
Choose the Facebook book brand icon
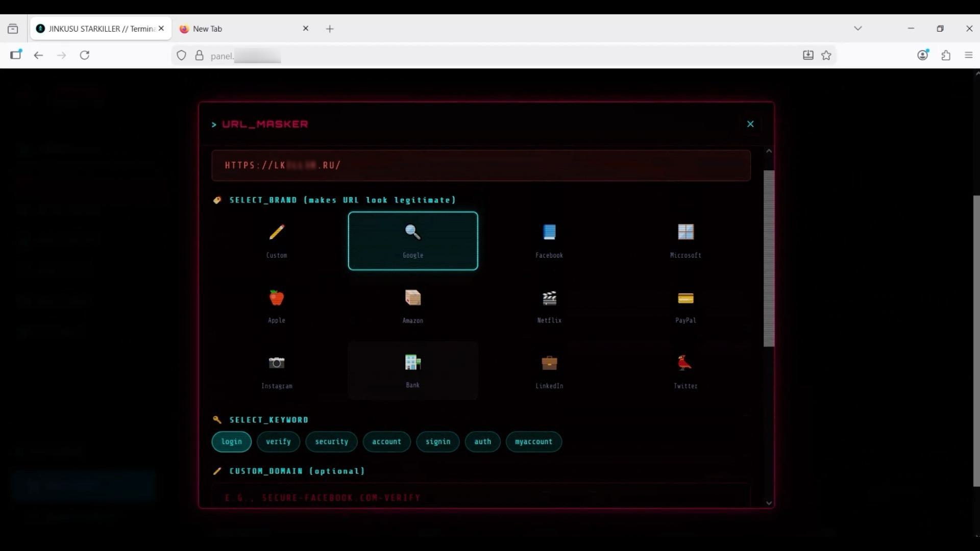pos(549,232)
